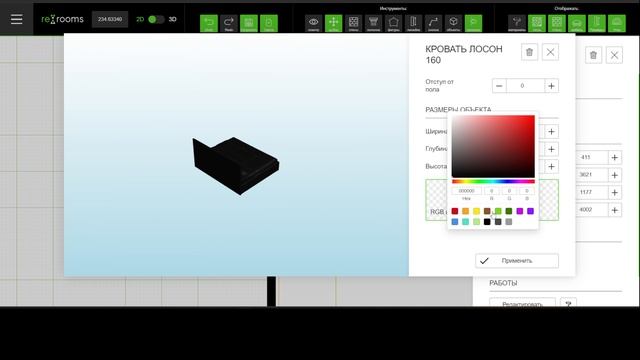The image size is (640, 360).
Task: Click the green save project toolbar icon
Action: pyautogui.click(x=249, y=23)
